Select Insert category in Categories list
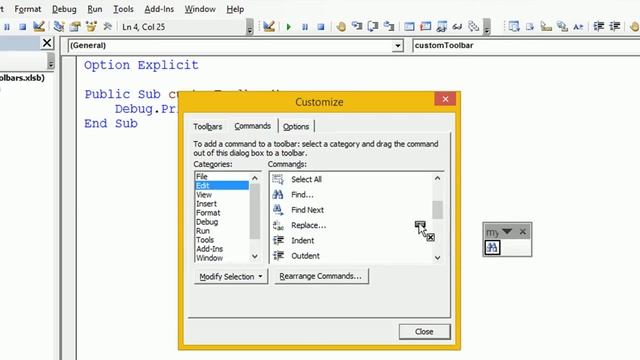 (222, 204)
